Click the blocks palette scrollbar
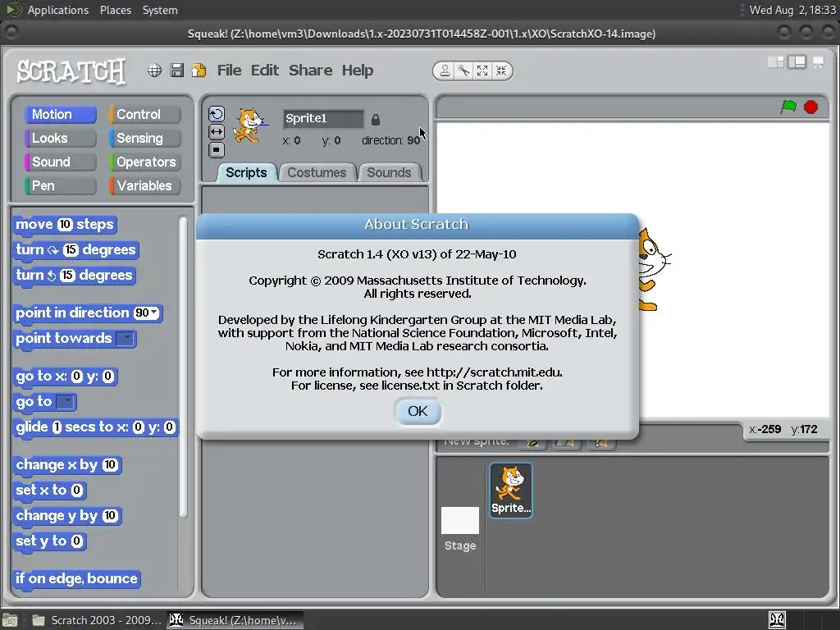840x630 pixels. 183,367
